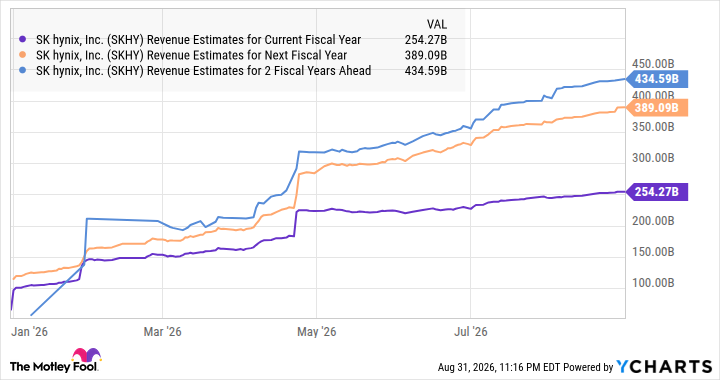Click The Motley Fool logo
This screenshot has height=380, width=720.
[x=55, y=361]
